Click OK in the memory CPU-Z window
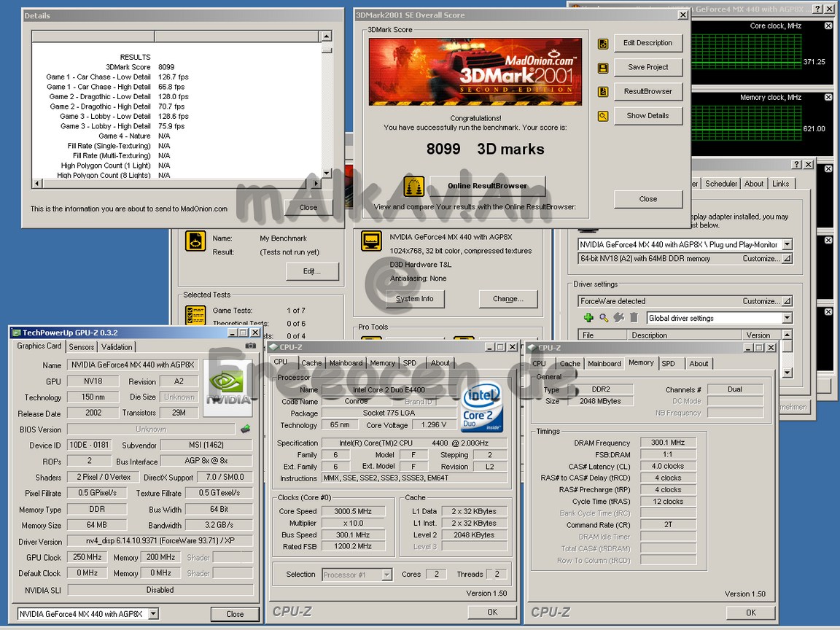The width and height of the screenshot is (840, 630). pos(751,612)
